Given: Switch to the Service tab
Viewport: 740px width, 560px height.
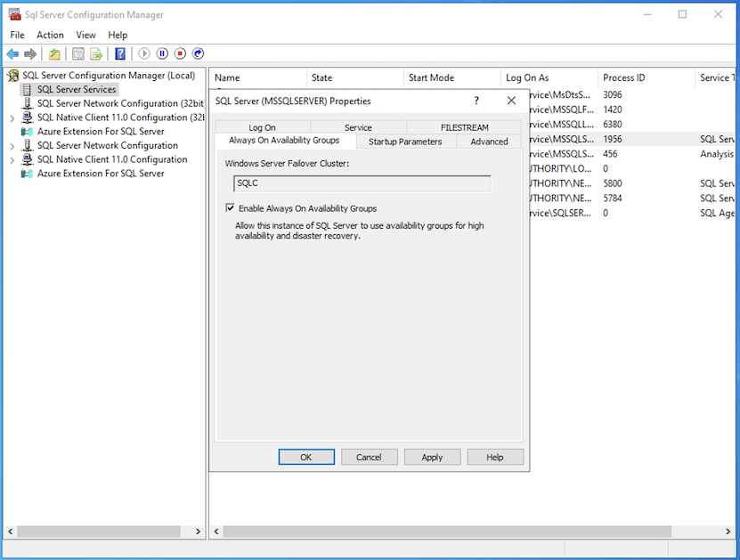Looking at the screenshot, I should 358,127.
